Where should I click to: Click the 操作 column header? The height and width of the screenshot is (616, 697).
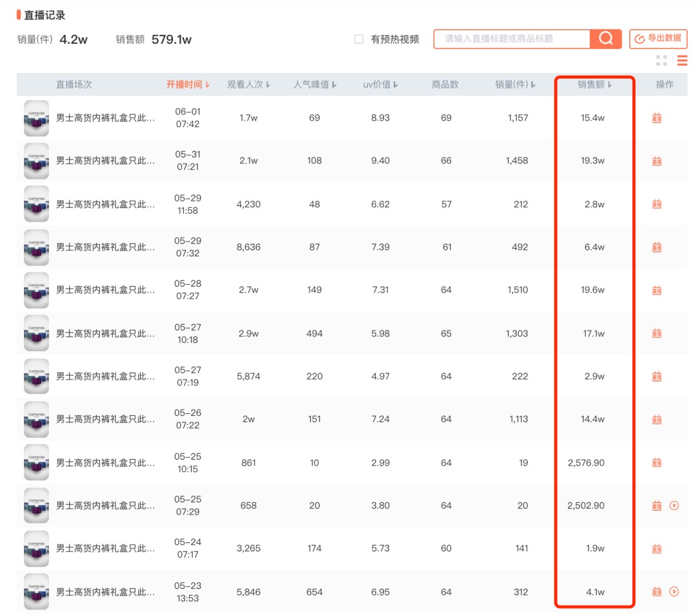point(665,85)
